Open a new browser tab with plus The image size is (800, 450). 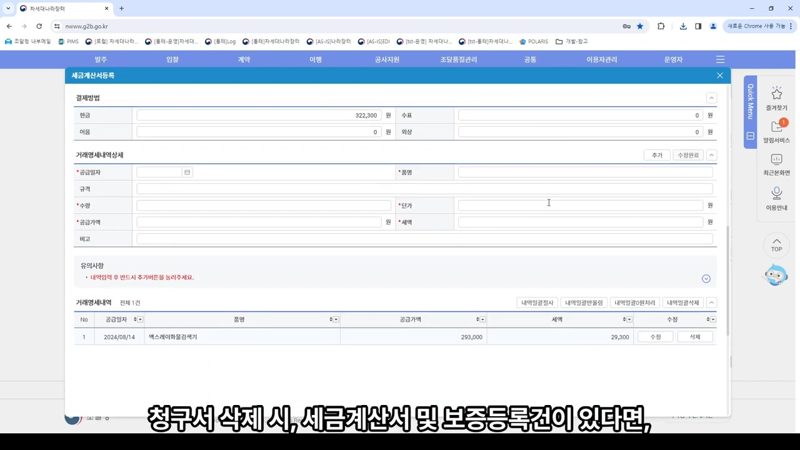pos(121,8)
